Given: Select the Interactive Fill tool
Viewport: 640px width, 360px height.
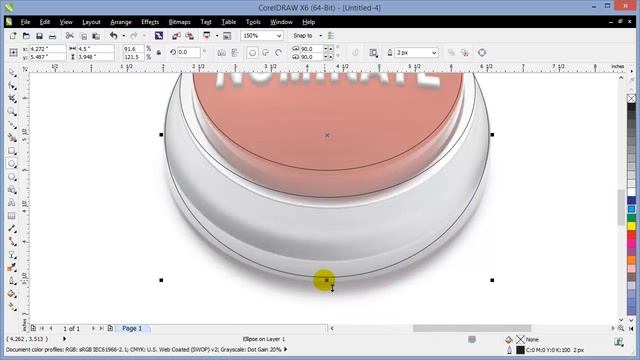Looking at the screenshot, I should click(12, 307).
